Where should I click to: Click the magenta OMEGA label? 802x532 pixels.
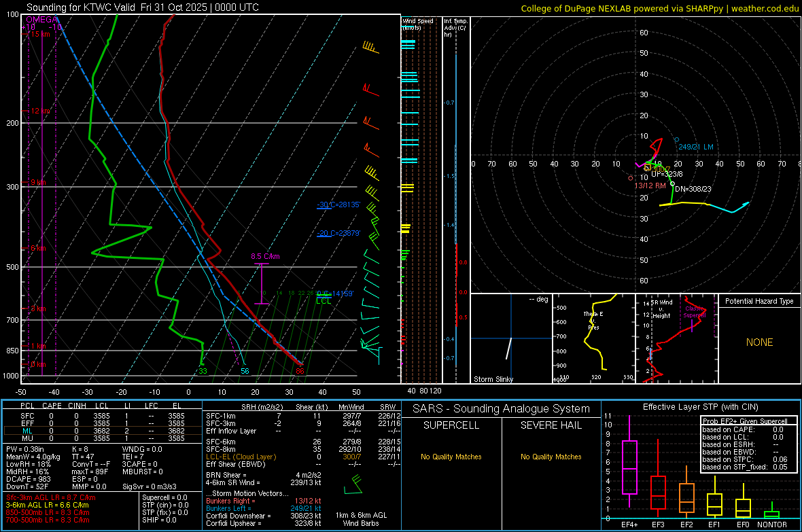42,20
